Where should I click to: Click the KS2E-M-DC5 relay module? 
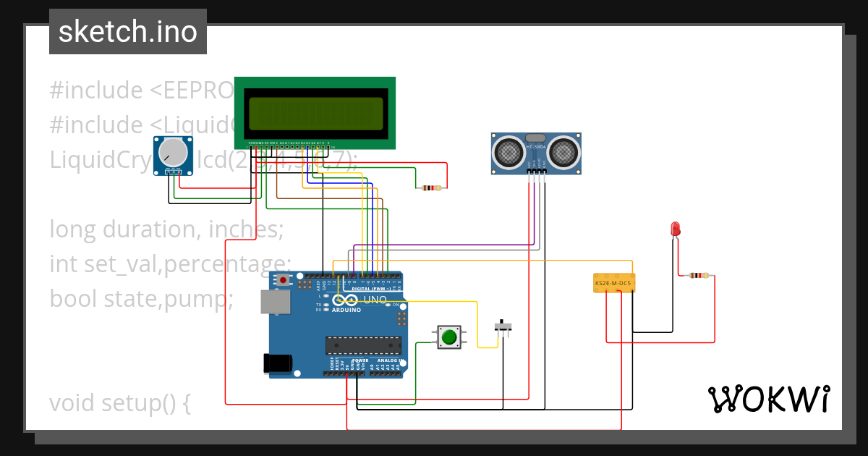614,282
